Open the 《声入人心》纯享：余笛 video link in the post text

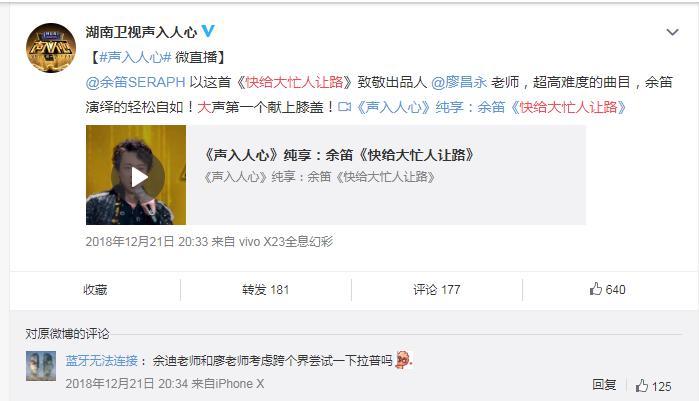click(491, 107)
